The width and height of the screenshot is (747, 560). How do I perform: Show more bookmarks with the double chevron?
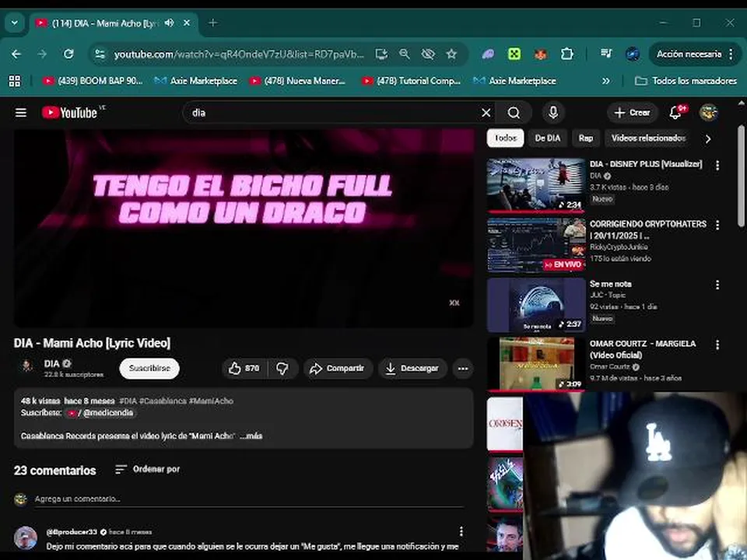coord(605,81)
